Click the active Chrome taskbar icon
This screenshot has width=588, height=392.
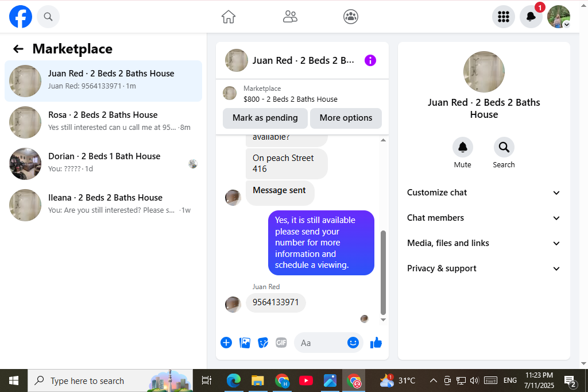[354, 381]
